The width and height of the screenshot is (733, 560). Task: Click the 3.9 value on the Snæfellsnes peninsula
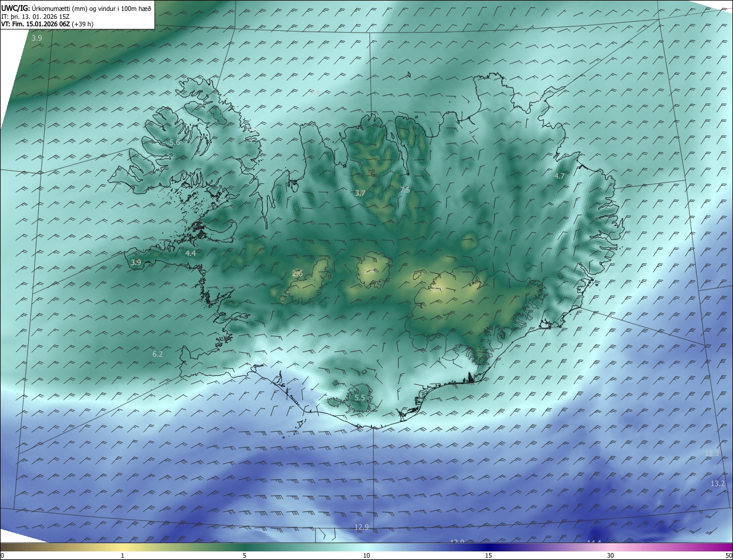(x=136, y=262)
